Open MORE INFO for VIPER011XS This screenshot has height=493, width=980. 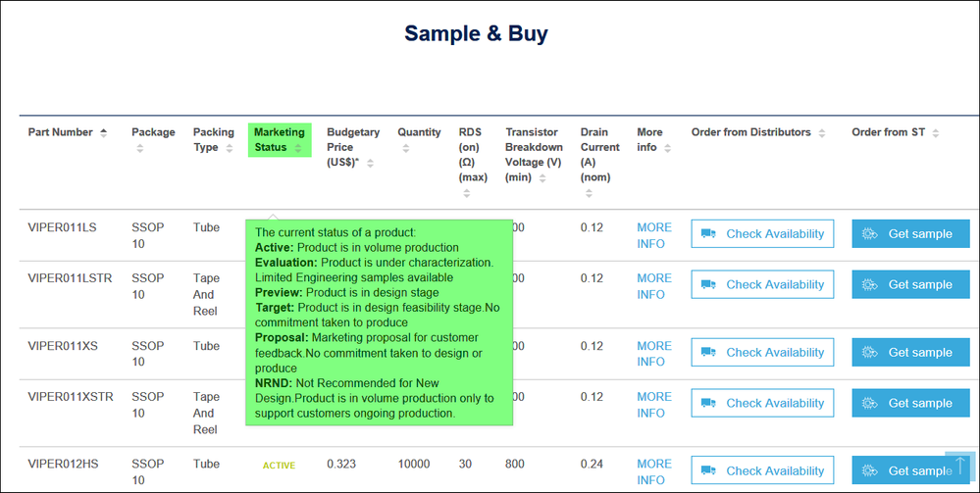pos(654,354)
